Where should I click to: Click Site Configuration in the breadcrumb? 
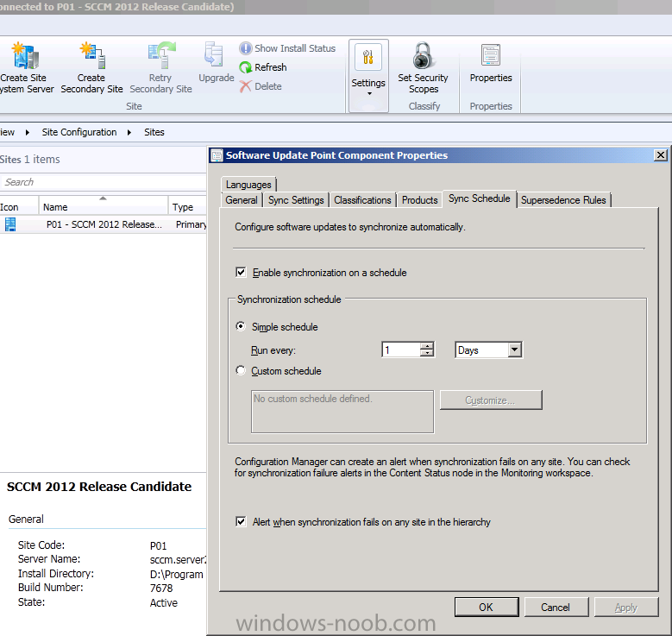[79, 132]
